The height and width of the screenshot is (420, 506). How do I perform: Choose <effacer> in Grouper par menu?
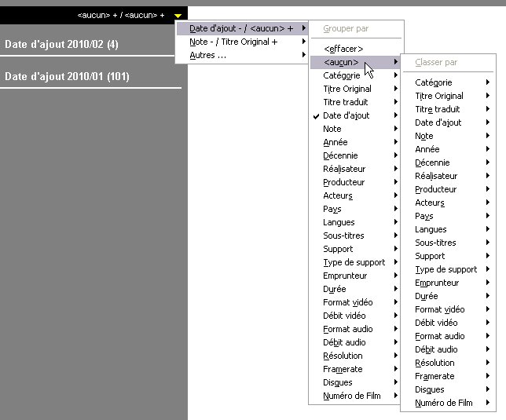click(x=354, y=49)
